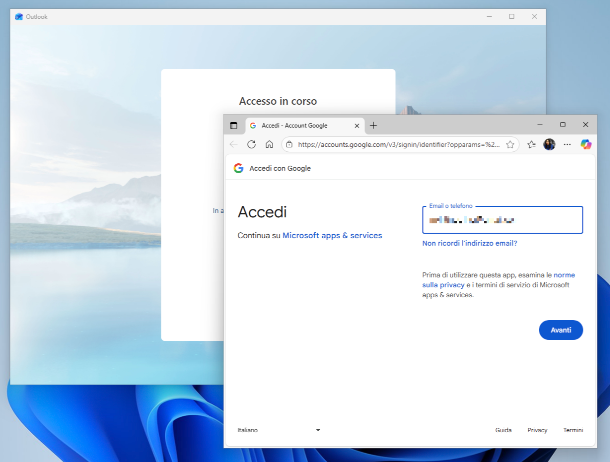This screenshot has height=462, width=610.
Task: Open the Termini footer link
Action: tap(573, 430)
